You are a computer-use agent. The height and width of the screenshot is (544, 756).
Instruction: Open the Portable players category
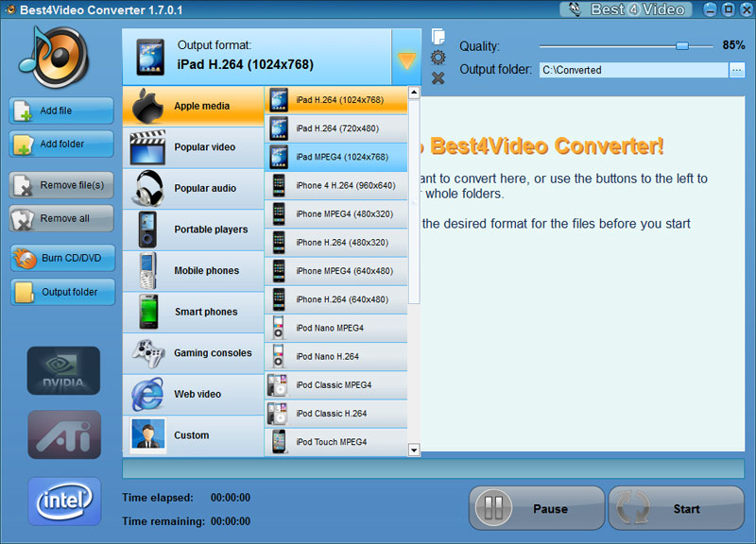tap(194, 229)
